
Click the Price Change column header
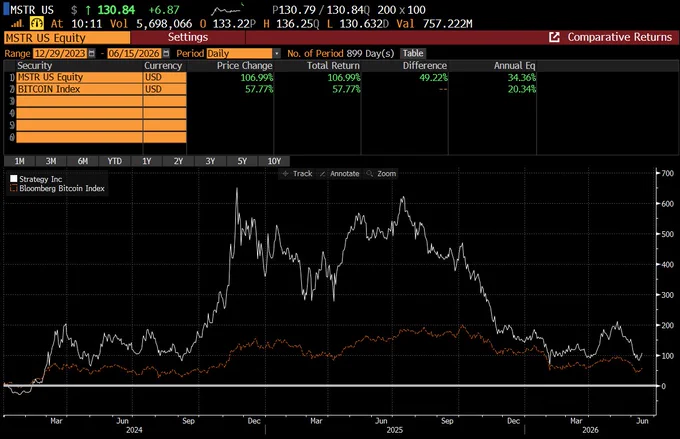(244, 66)
